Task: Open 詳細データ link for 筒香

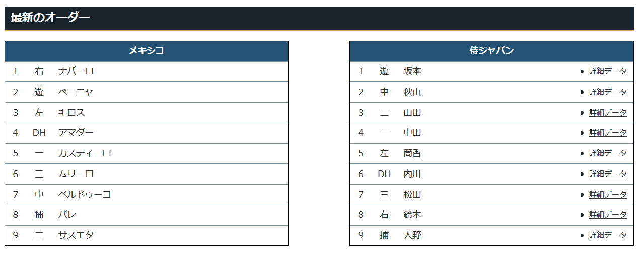Action: [x=608, y=153]
